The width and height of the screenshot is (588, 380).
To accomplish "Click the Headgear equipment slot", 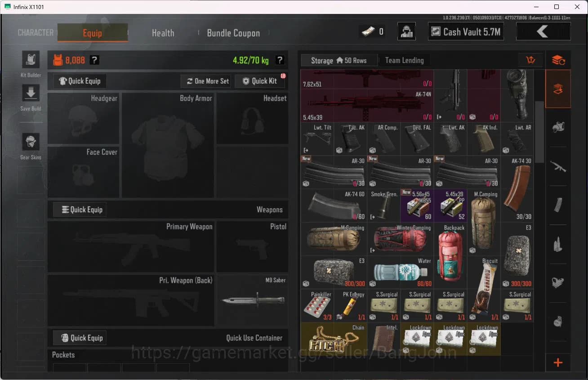I will tap(83, 118).
